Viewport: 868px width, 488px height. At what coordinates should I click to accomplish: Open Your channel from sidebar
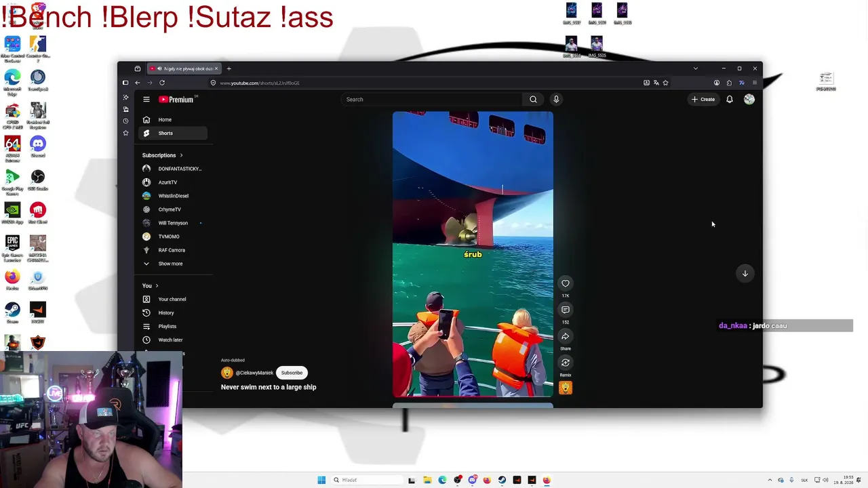pyautogui.click(x=173, y=299)
